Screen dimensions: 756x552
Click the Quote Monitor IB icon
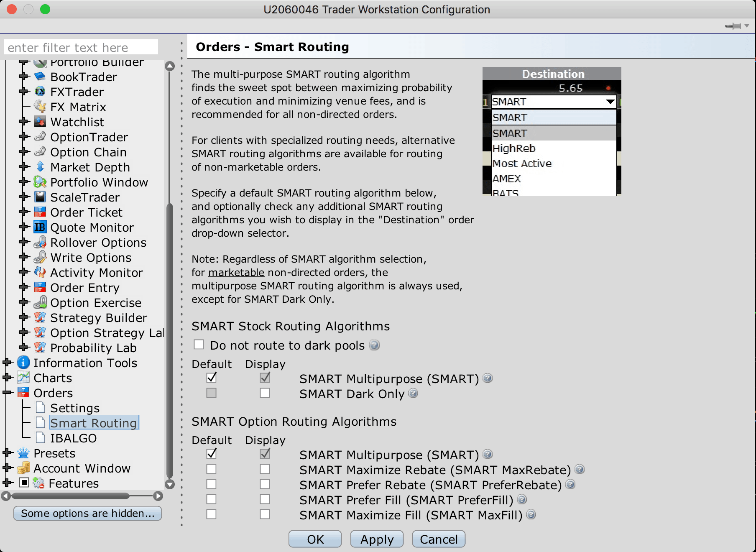[x=40, y=227]
